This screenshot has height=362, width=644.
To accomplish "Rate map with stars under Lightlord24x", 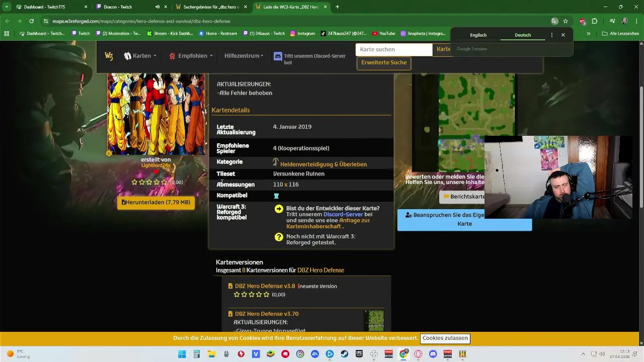I will 149,182.
